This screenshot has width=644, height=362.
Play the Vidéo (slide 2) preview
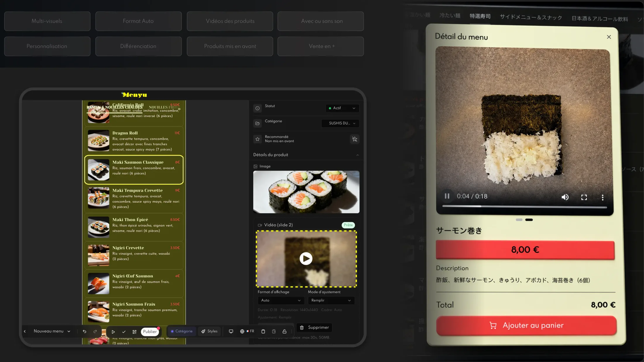coord(306,258)
